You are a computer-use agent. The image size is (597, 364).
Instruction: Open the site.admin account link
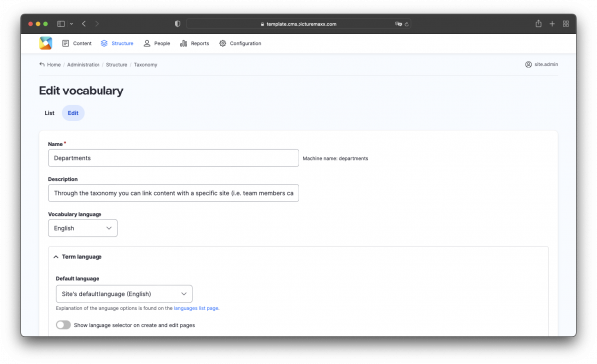[x=546, y=64]
